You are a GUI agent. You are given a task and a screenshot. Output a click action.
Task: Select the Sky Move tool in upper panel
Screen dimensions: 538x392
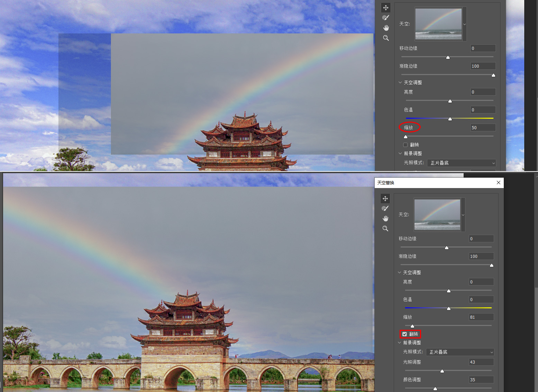pos(386,8)
